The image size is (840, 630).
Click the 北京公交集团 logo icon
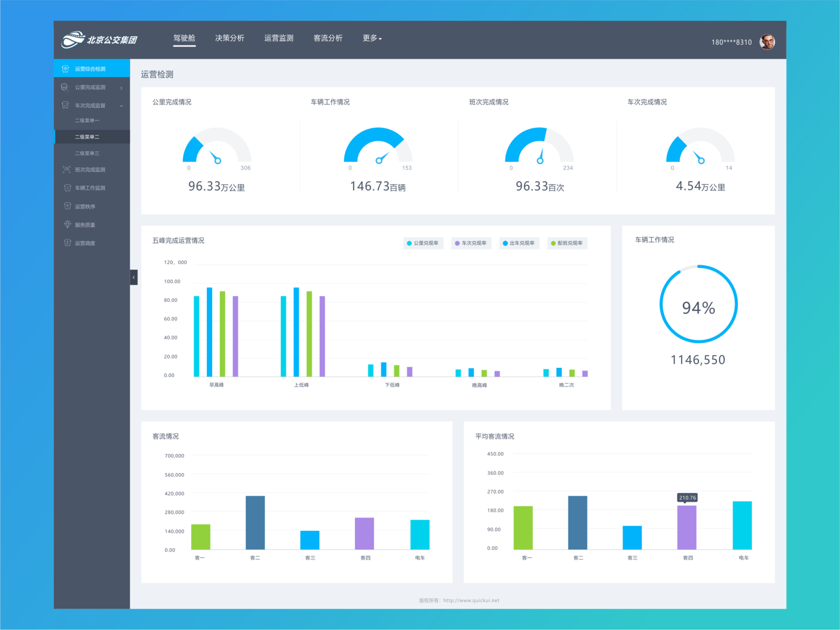(73, 39)
